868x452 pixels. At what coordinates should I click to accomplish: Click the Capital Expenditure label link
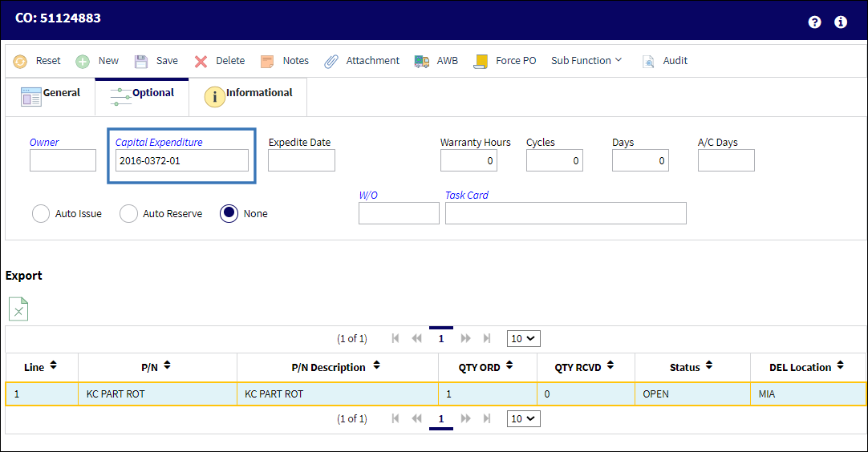click(x=159, y=142)
